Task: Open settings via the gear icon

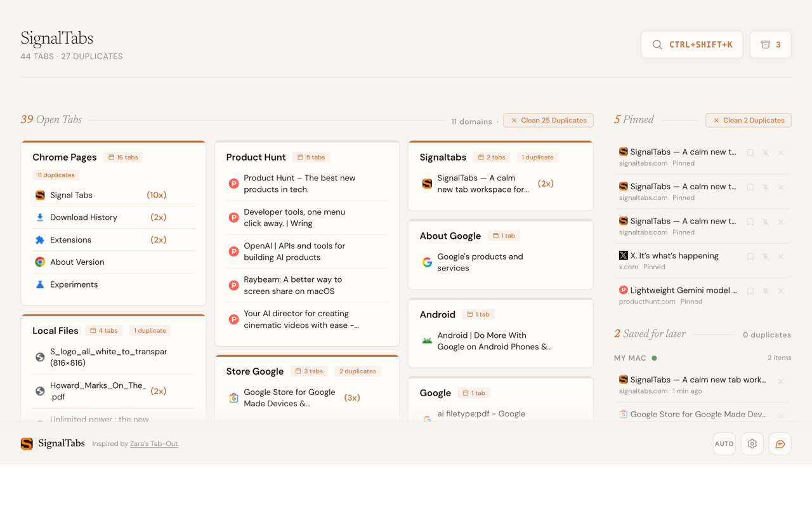Action: coord(752,444)
